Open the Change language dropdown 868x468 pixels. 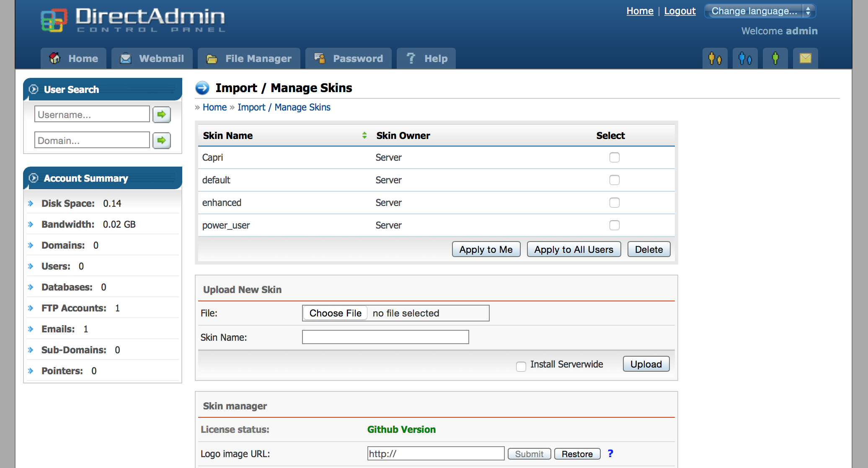coord(760,11)
